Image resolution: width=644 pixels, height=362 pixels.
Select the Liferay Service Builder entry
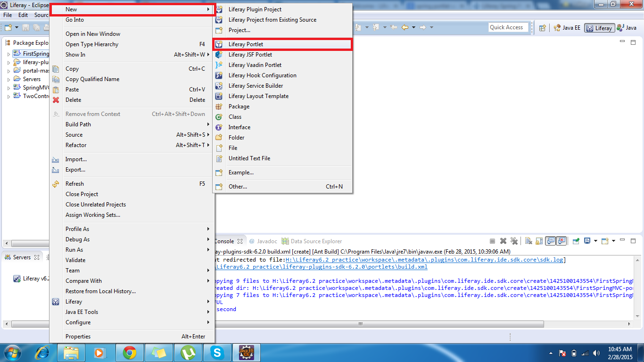click(x=282, y=86)
